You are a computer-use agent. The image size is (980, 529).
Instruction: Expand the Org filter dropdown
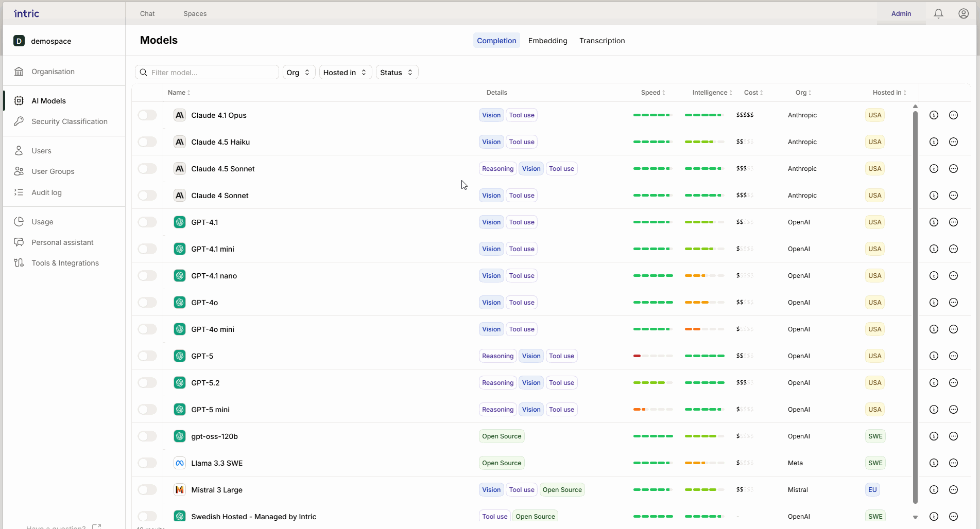pos(299,73)
